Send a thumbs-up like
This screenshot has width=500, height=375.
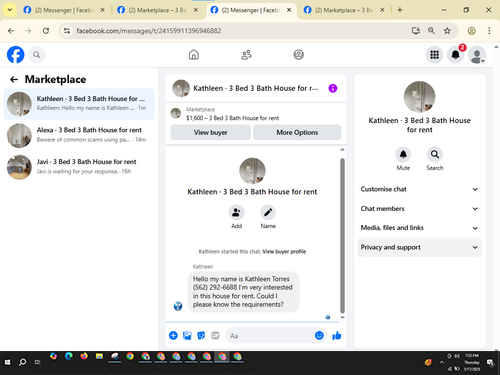coord(337,335)
